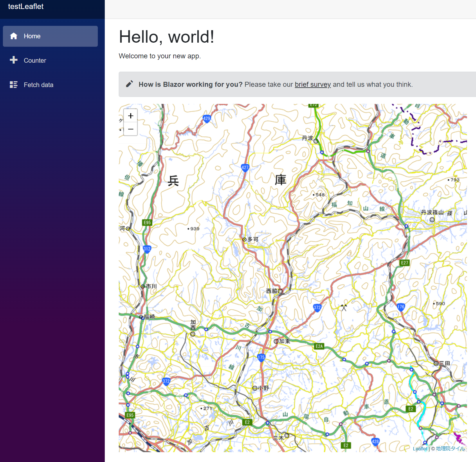Click the circle marker near 西脇
This screenshot has height=462, width=476.
coord(280,291)
